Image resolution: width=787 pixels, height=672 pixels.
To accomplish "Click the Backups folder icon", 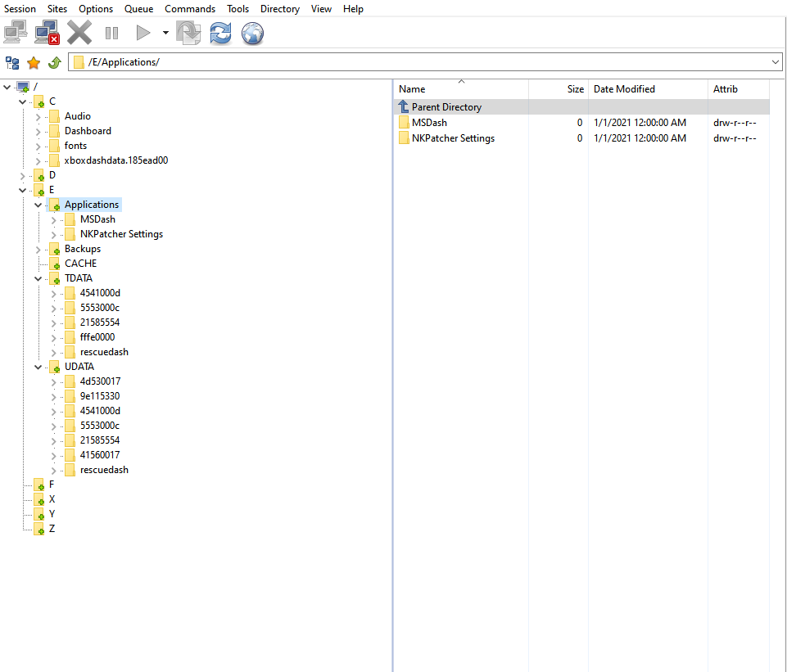I will pyautogui.click(x=55, y=250).
